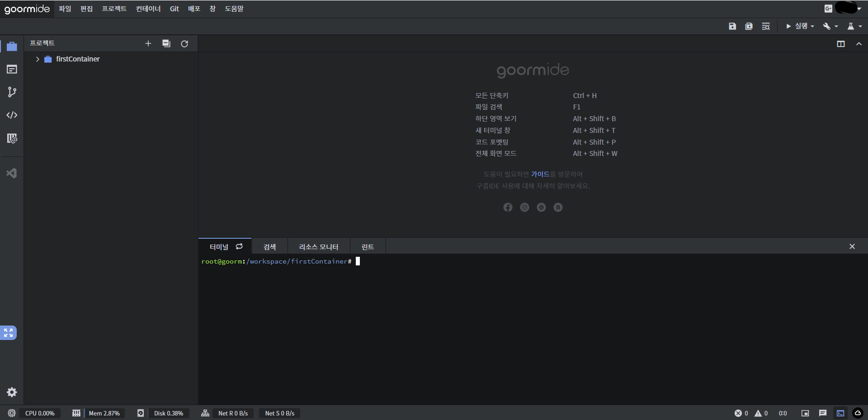Click the network status icon
Image resolution: width=868 pixels, height=420 pixels.
(x=205, y=413)
